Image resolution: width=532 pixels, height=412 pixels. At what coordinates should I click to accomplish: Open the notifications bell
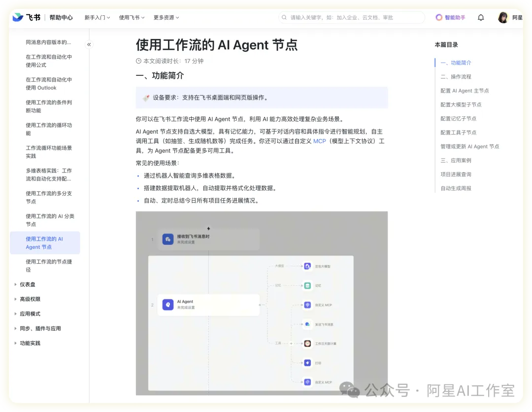(x=481, y=18)
